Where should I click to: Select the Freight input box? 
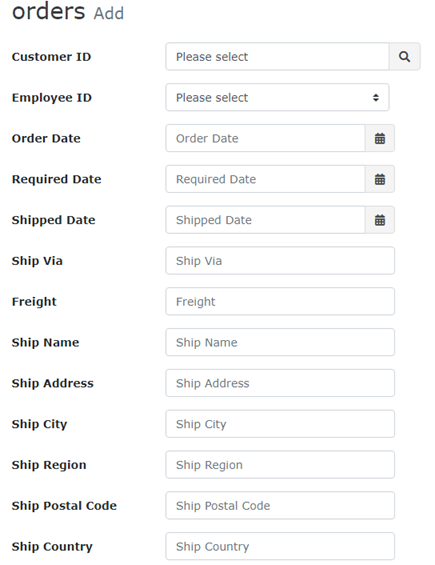pyautogui.click(x=280, y=301)
